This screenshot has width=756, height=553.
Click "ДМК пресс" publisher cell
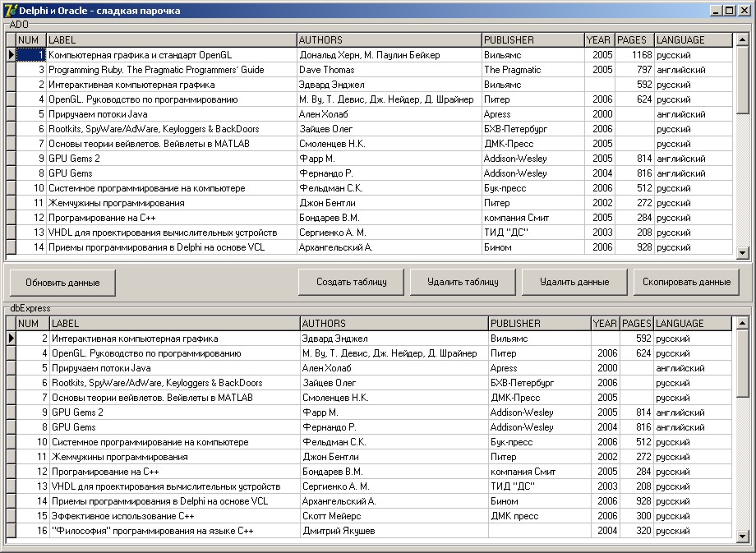click(540, 516)
